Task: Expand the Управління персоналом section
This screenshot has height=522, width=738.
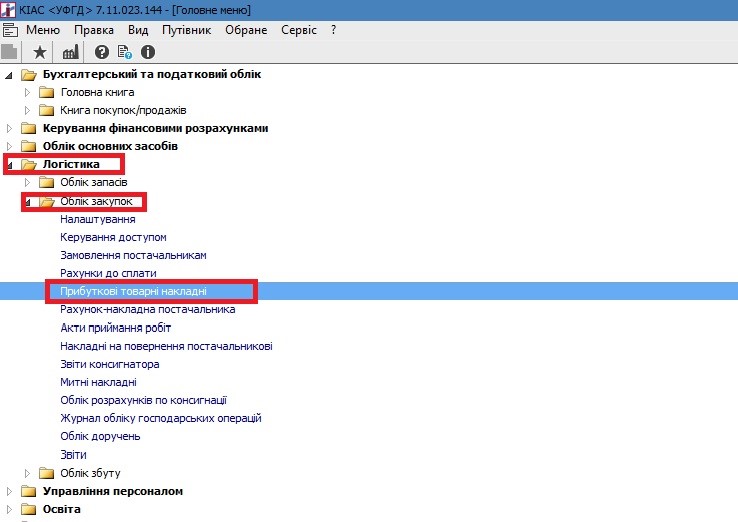Action: (x=11, y=491)
